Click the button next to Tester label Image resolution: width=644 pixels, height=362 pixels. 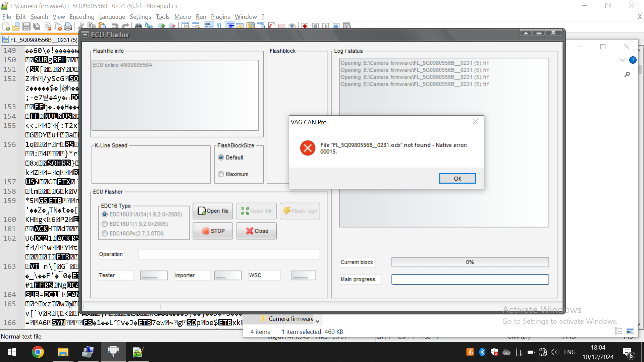pyautogui.click(x=154, y=276)
